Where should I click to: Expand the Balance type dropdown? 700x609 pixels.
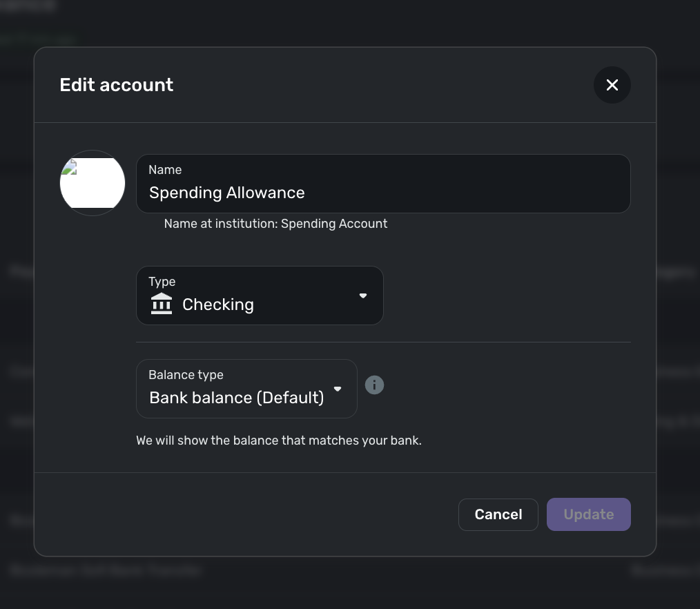(246, 389)
